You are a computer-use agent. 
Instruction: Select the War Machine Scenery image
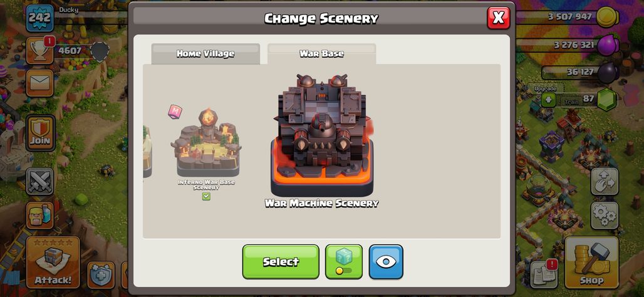321,135
